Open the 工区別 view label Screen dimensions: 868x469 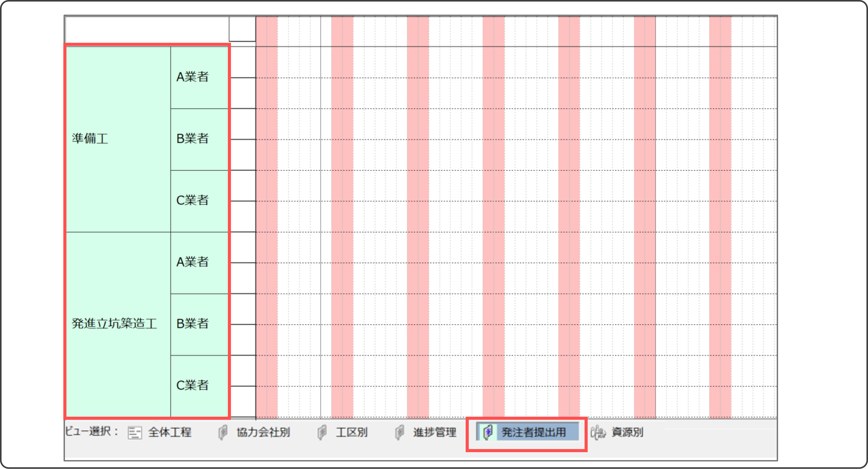coord(351,432)
